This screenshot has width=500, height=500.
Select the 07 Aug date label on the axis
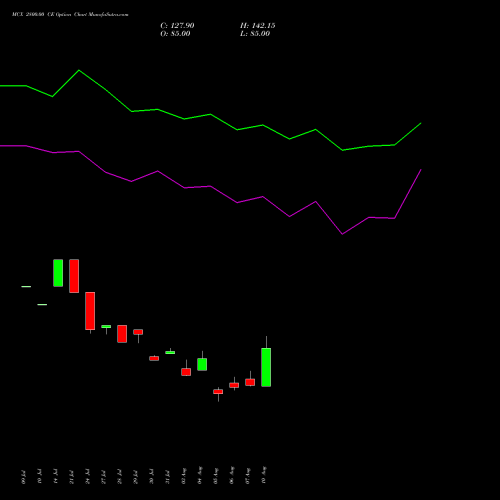pos(247,475)
